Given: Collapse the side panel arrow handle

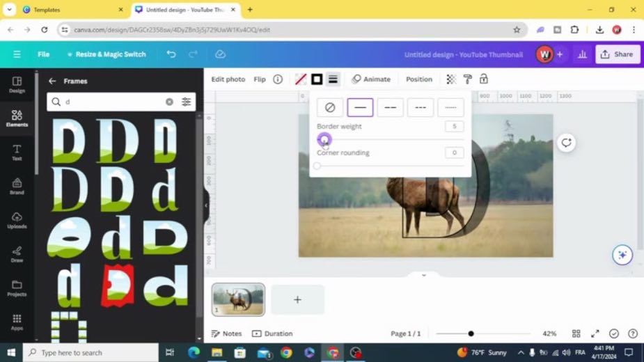Looking at the screenshot, I should coord(206,205).
